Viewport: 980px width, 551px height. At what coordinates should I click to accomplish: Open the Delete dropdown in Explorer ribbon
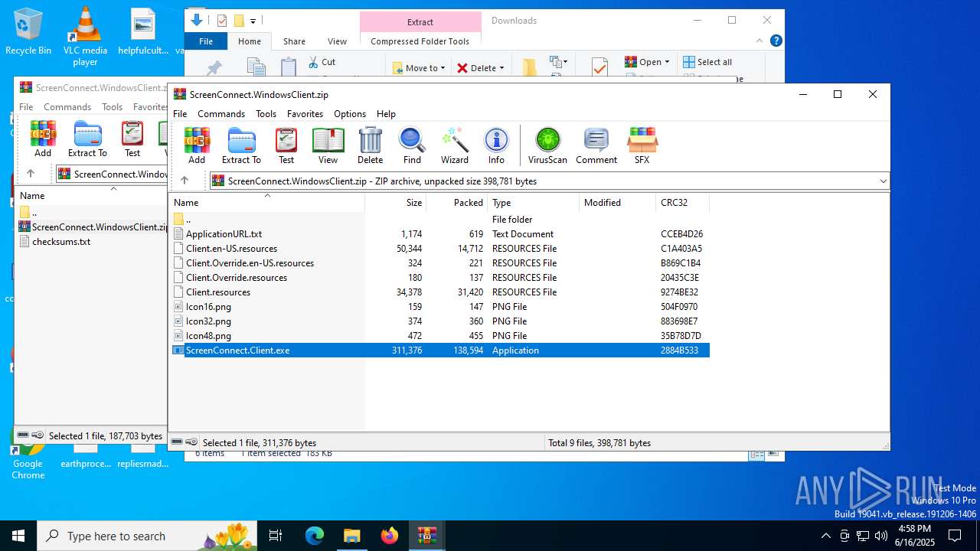481,68
